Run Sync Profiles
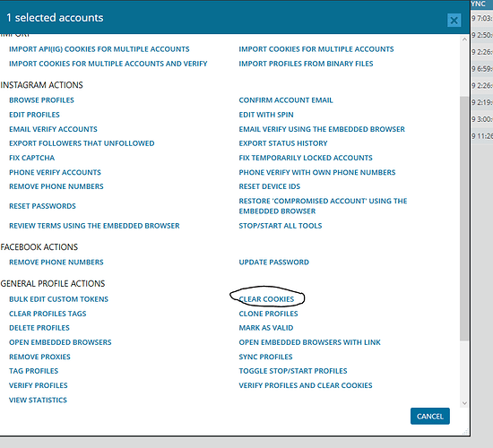 [x=265, y=357]
